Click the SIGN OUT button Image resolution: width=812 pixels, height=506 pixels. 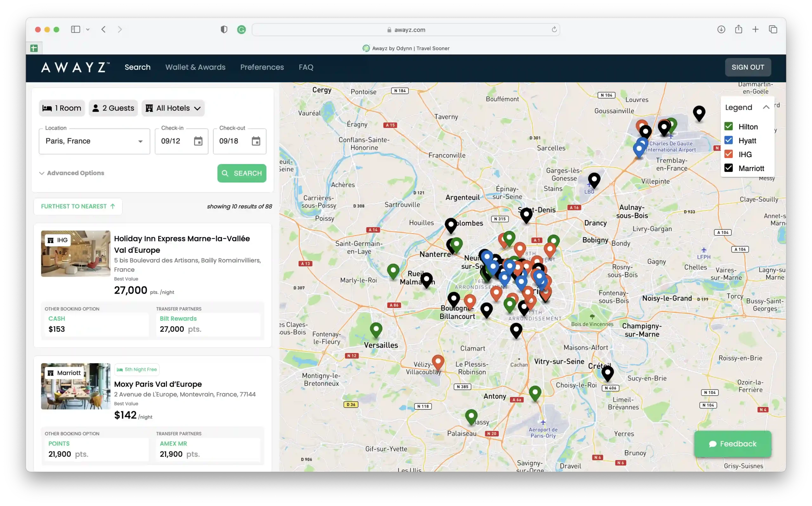(x=748, y=67)
